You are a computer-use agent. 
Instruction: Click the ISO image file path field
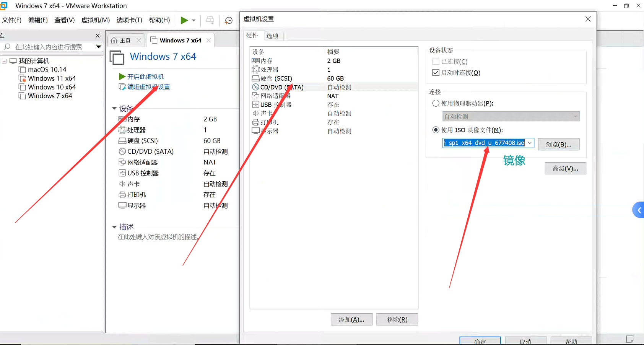pyautogui.click(x=484, y=143)
